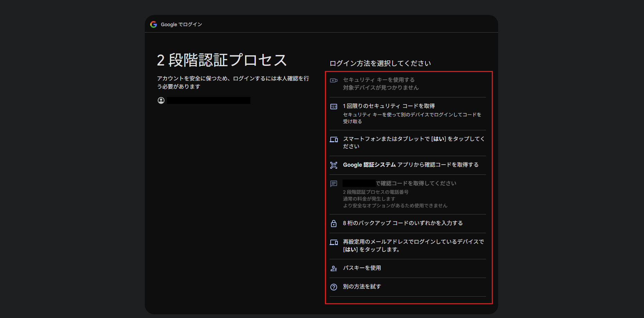The height and width of the screenshot is (318, 644).
Task: Click the SMS message icon
Action: point(334,184)
